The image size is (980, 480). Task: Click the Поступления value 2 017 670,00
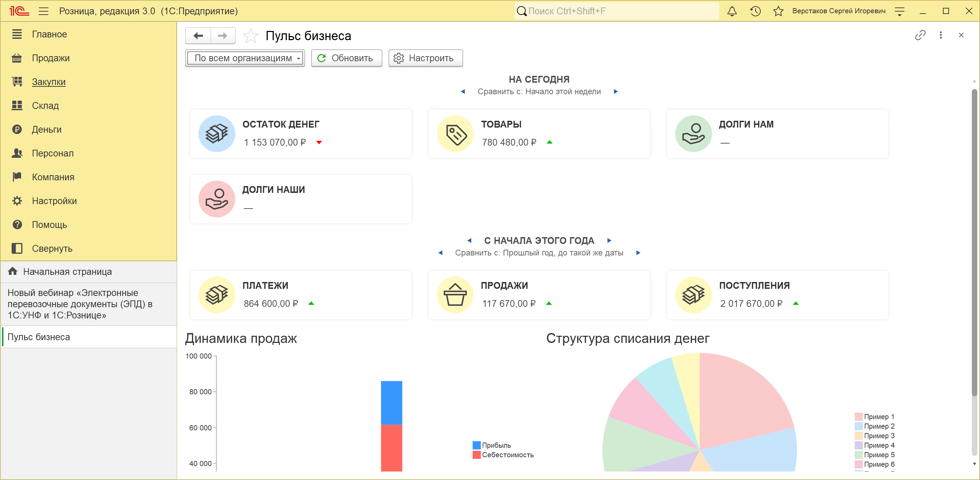(752, 304)
